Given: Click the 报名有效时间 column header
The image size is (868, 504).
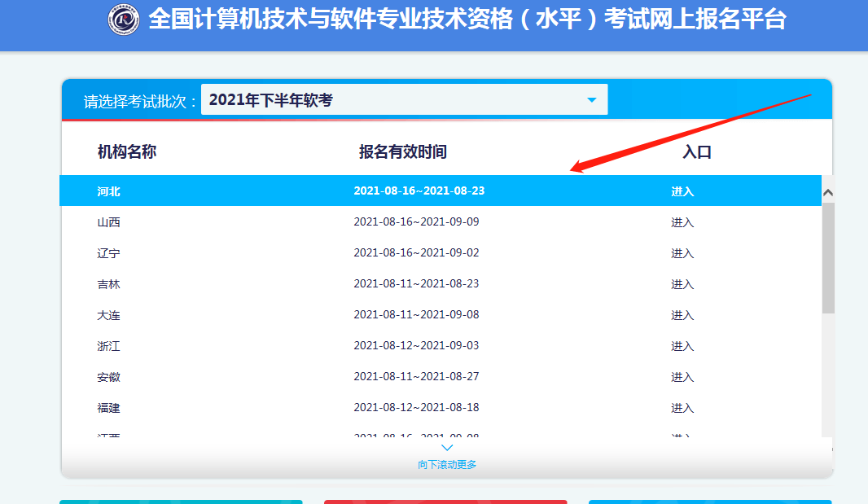Looking at the screenshot, I should pos(403,151).
